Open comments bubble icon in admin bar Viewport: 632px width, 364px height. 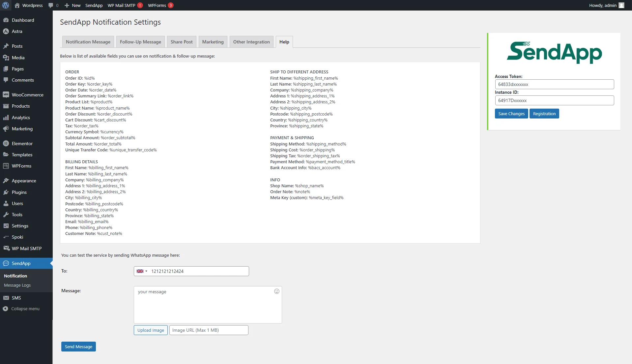[x=50, y=5]
